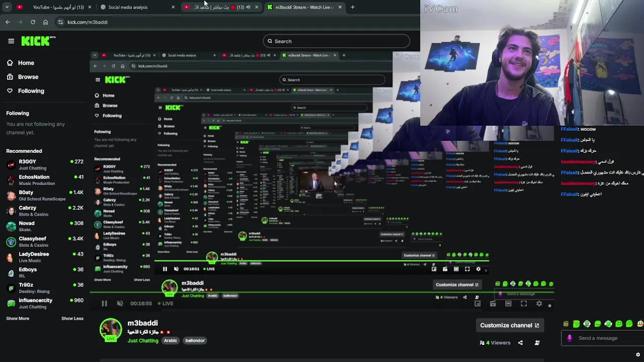Open recommended channel R3GGY
This screenshot has width=644, height=362.
44,164
